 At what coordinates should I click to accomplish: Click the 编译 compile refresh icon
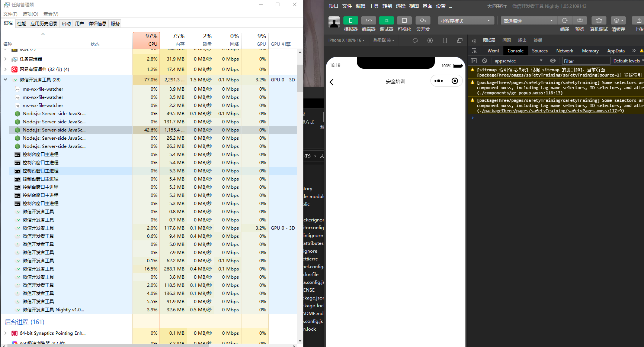tap(565, 21)
